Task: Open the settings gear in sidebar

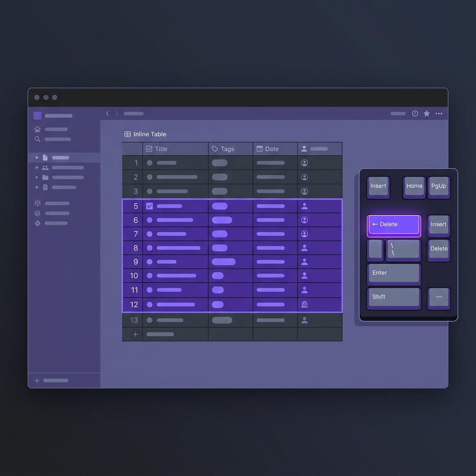Action: 37,223
